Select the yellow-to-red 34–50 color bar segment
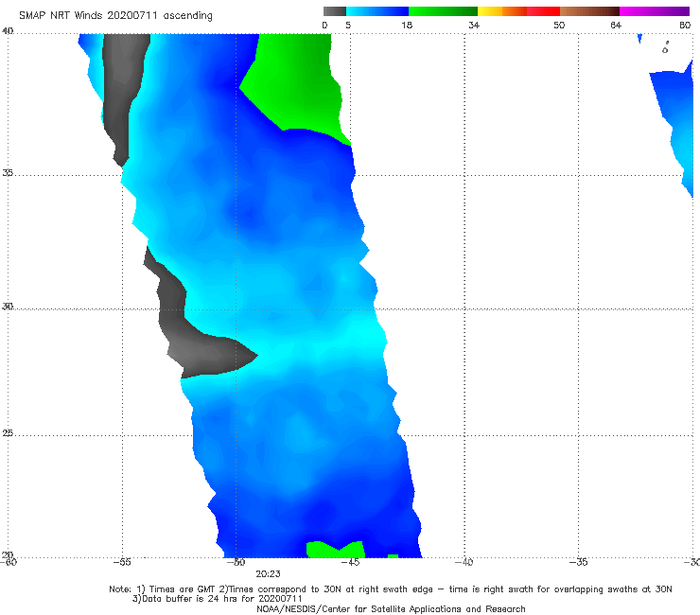 point(518,11)
